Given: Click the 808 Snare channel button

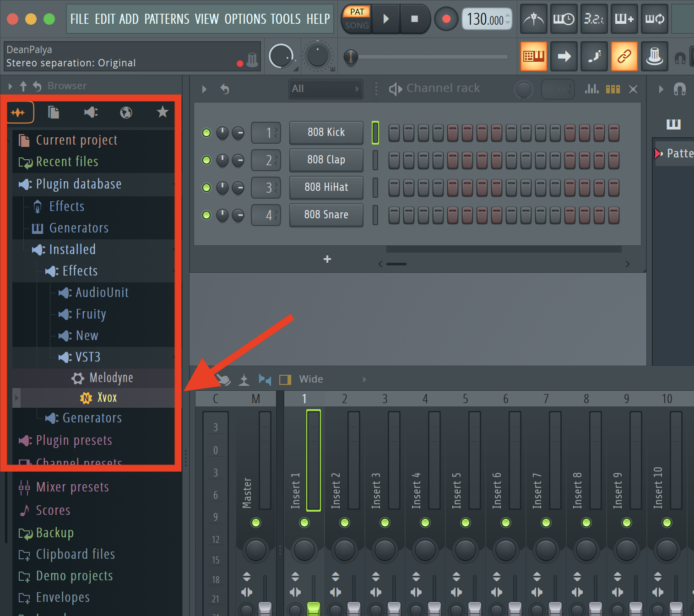Looking at the screenshot, I should coord(326,215).
